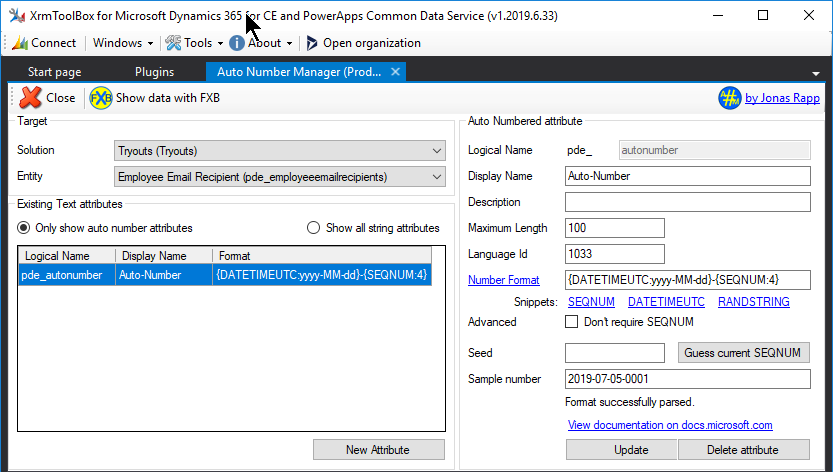Click the Update button
The width and height of the screenshot is (833, 472).
coord(622,450)
